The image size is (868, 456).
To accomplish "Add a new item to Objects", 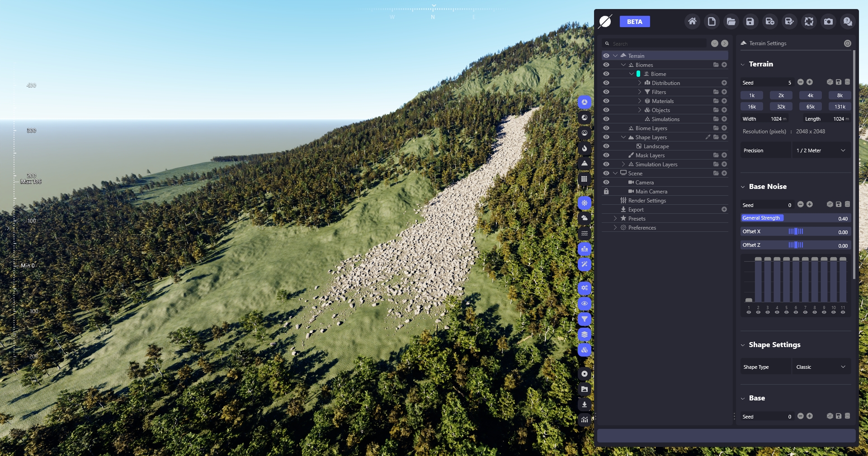I will 724,110.
